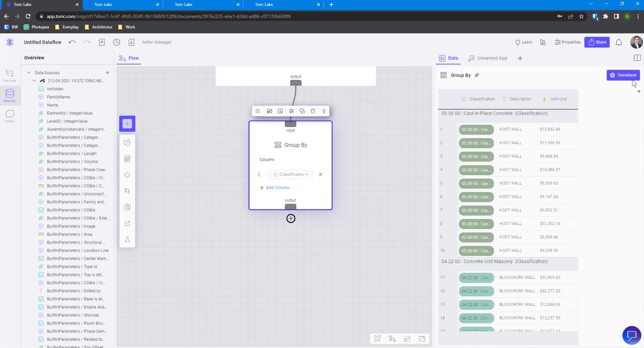Image resolution: width=644 pixels, height=348 pixels.
Task: Add a new app tab
Action: (520, 58)
